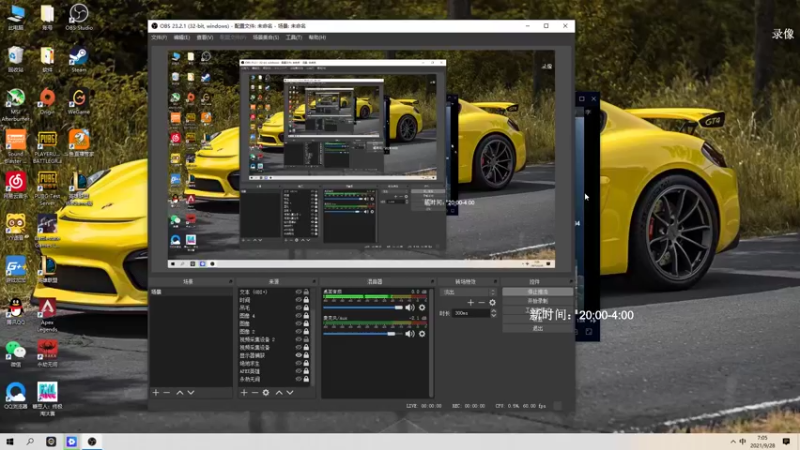Adjust the 桌面音频 desktop audio volume slider
Viewport: 800px width, 450px height.
(x=363, y=308)
